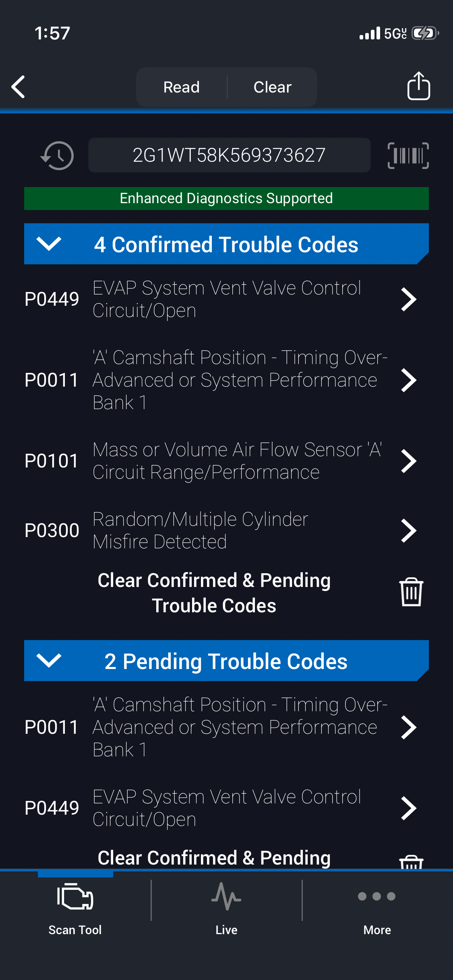Collapse 2 Pending Trouble Codes section
This screenshot has height=980, width=453.
point(49,661)
